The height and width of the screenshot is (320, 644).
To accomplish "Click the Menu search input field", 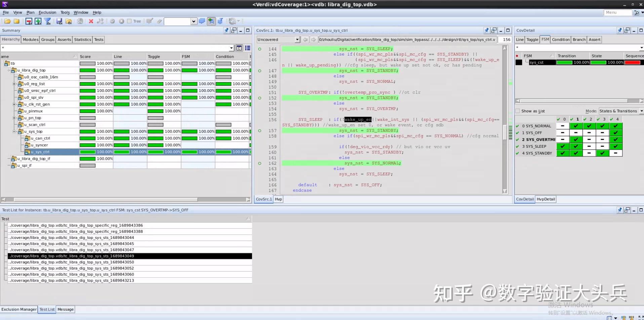I will click(x=617, y=12).
